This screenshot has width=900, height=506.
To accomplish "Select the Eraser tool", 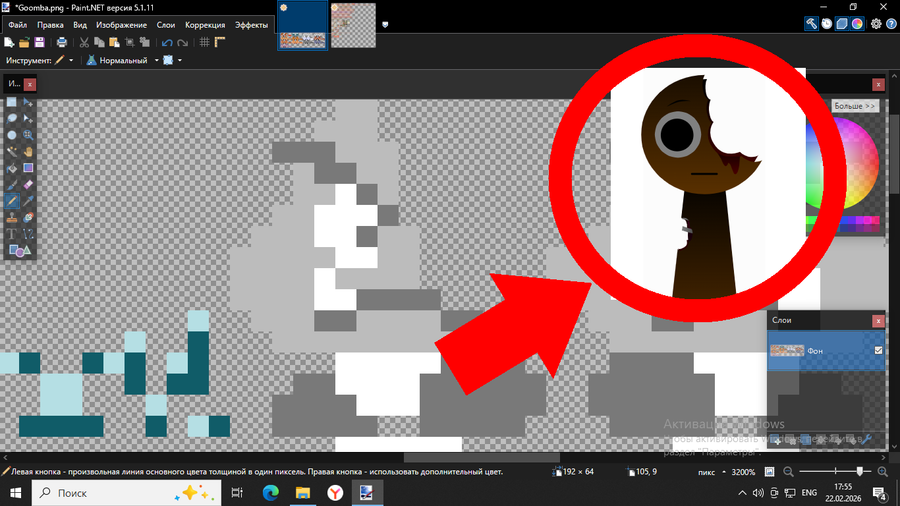I will click(28, 185).
